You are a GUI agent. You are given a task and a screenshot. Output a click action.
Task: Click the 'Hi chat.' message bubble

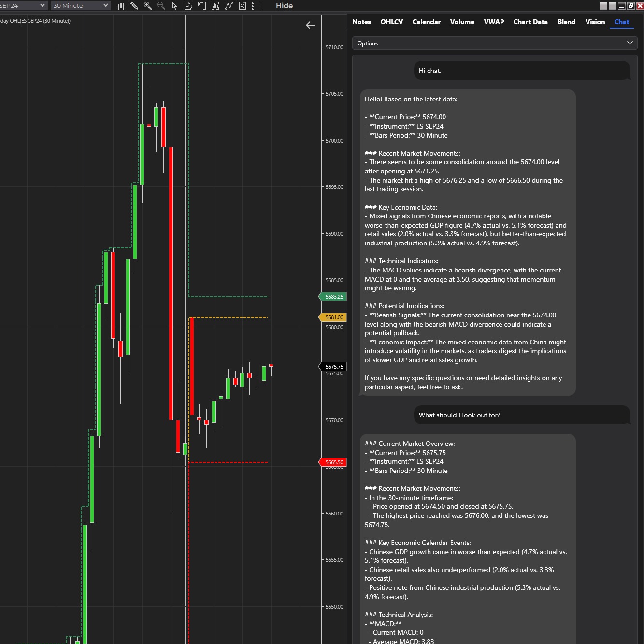pyautogui.click(x=522, y=71)
